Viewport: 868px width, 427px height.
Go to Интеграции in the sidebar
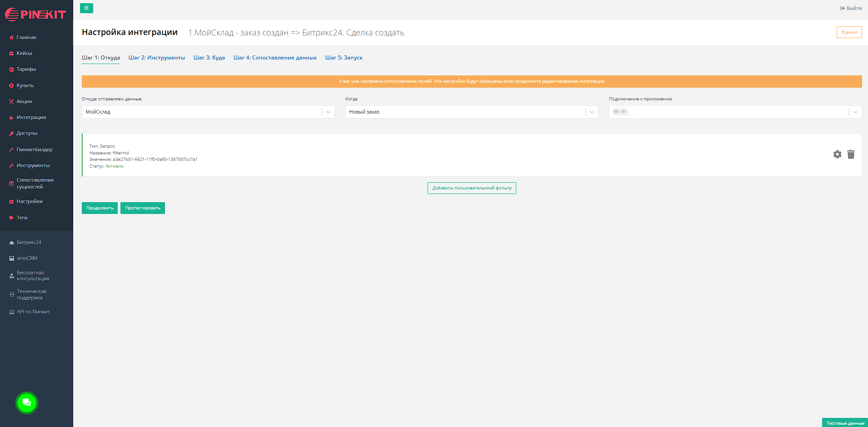pos(31,117)
